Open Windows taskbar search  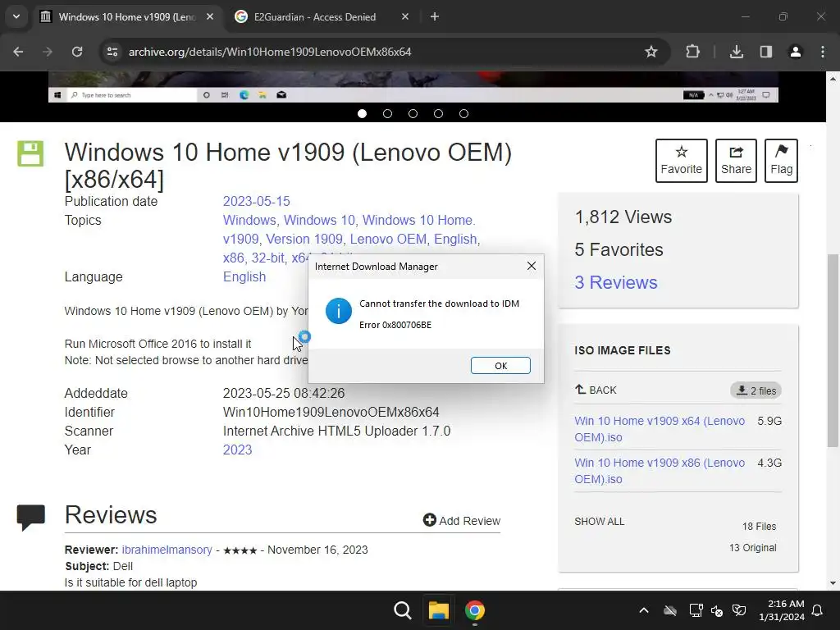point(402,610)
